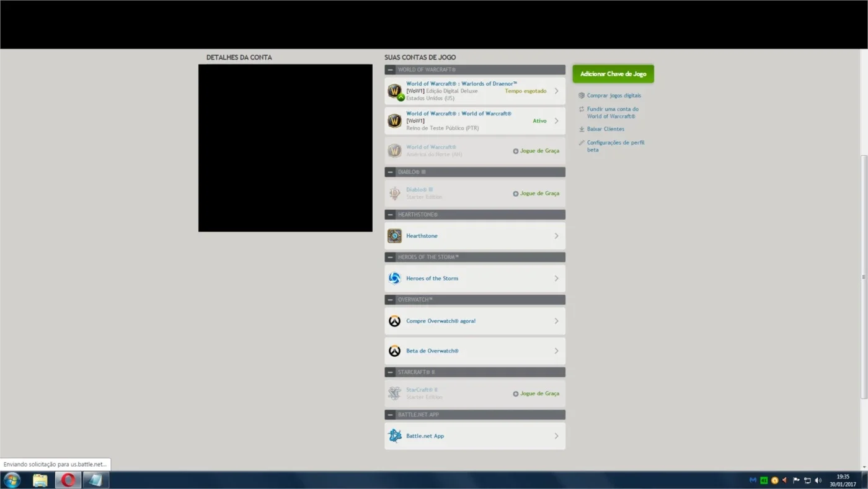The width and height of the screenshot is (868, 489).
Task: Click the green 41 tray icon
Action: coord(764,480)
